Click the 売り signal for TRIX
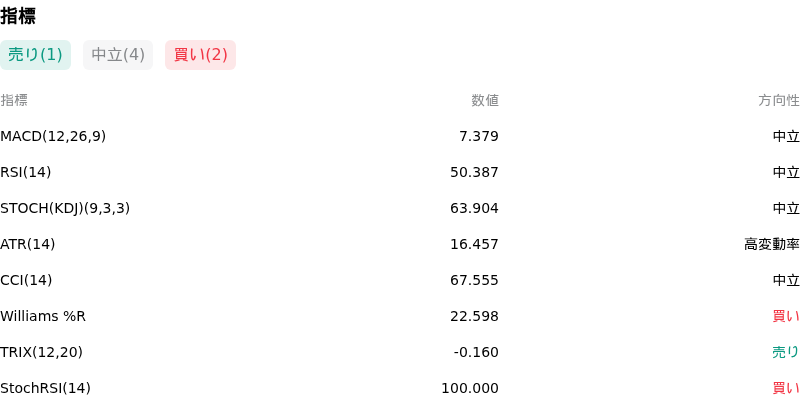 [786, 352]
